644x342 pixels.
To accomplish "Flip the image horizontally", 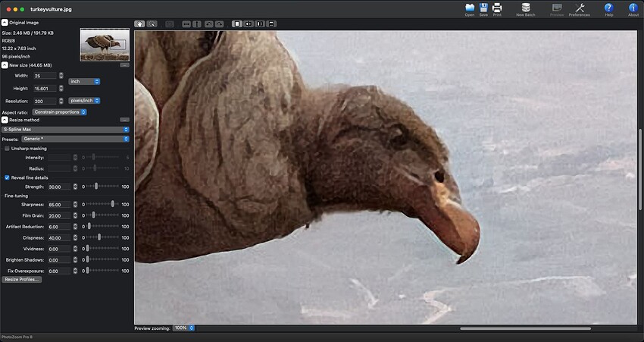I will pos(186,24).
